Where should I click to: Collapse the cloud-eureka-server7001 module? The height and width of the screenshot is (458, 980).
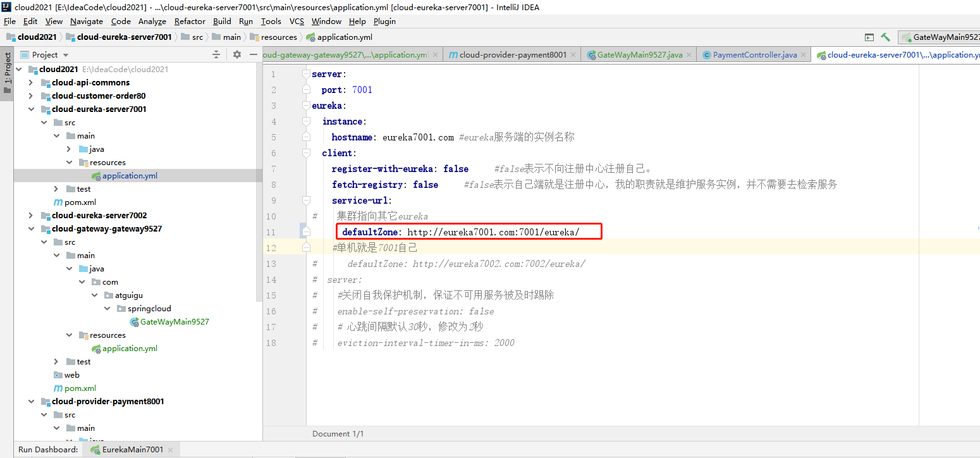pos(31,109)
